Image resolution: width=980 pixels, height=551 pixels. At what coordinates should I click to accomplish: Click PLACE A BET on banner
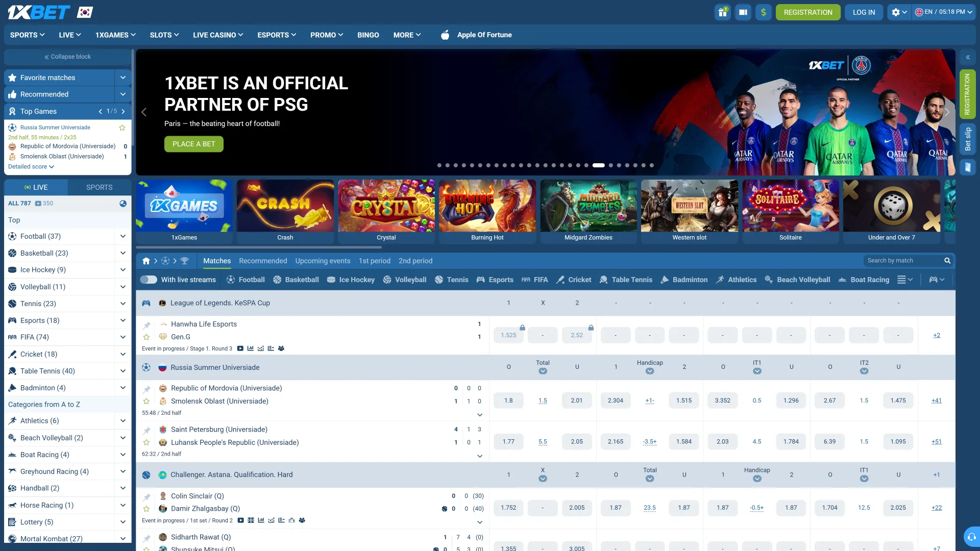(x=193, y=144)
